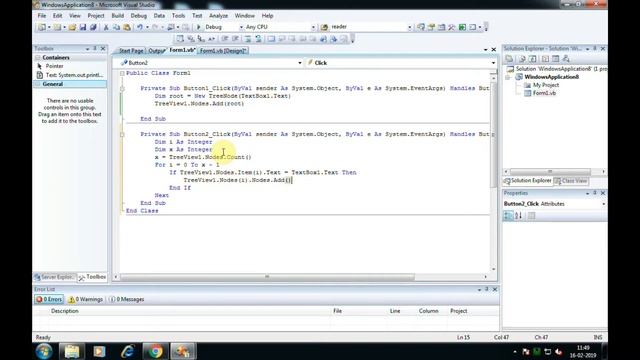This screenshot has width=640, height=360.
Task: Toggle the 0 Warnings filter button
Action: point(86,299)
